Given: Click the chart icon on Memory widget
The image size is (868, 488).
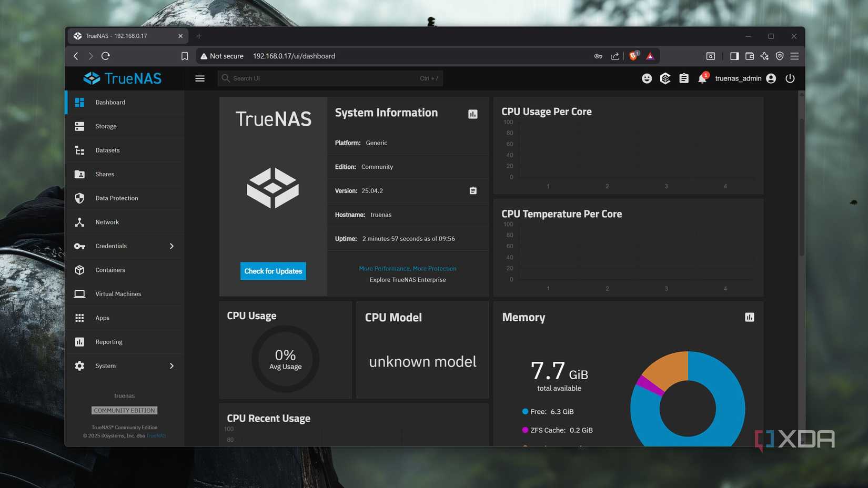Looking at the screenshot, I should (x=749, y=317).
